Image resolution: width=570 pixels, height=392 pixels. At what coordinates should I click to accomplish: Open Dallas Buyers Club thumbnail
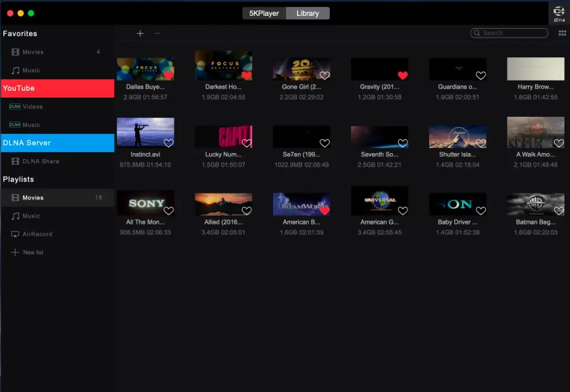click(x=145, y=69)
